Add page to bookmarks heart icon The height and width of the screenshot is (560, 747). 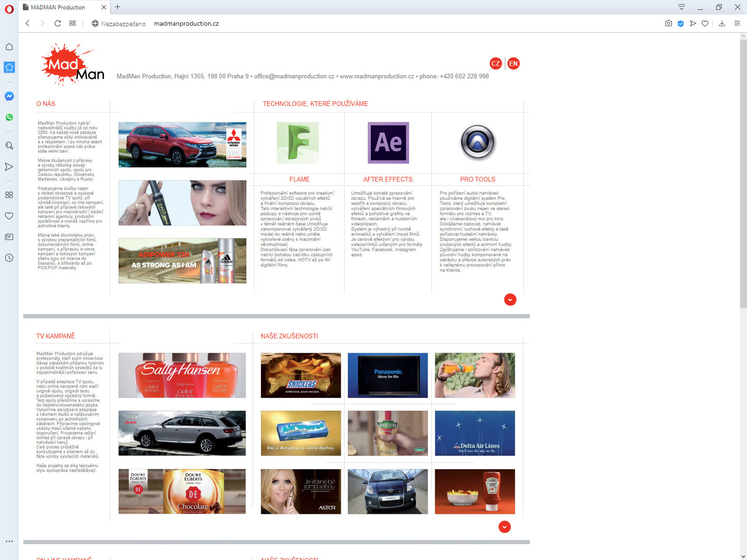705,23
